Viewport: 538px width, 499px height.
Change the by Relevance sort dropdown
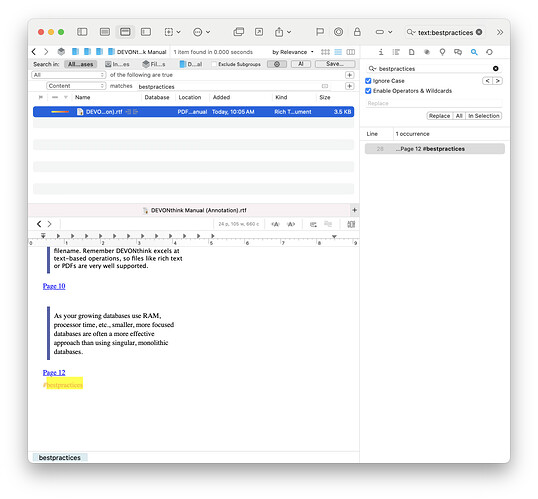pyautogui.click(x=293, y=52)
